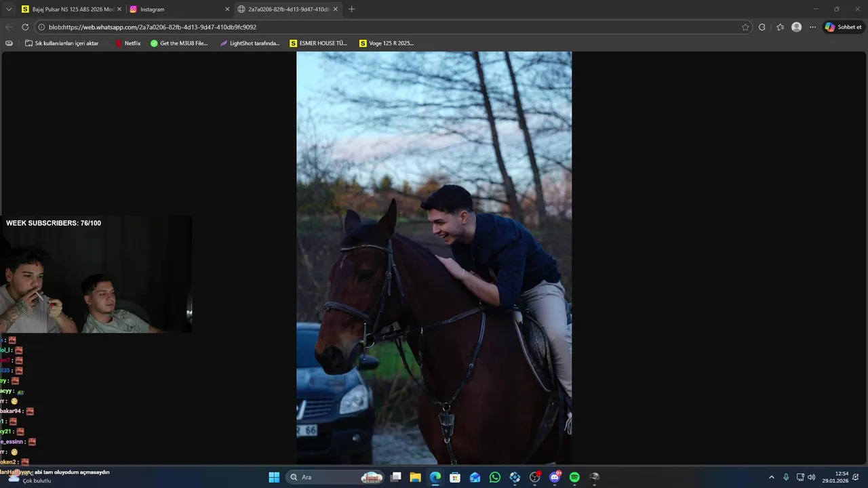Open the volume control in system tray
The image size is (868, 488).
pyautogui.click(x=812, y=477)
